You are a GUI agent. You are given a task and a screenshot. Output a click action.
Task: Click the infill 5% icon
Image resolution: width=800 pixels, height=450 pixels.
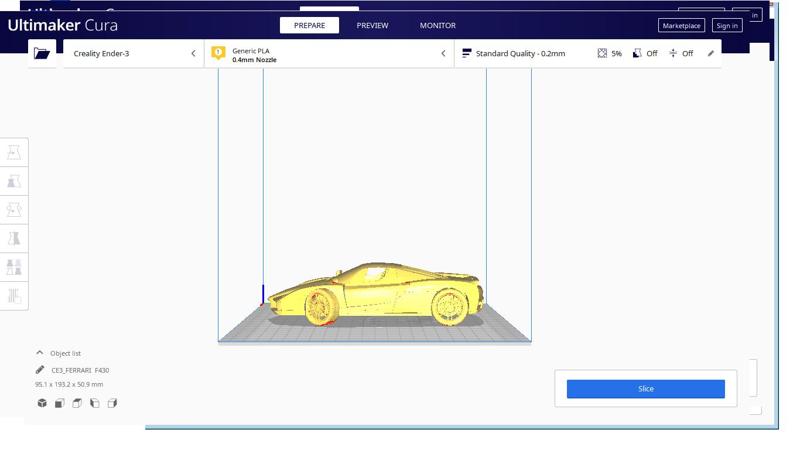click(603, 53)
